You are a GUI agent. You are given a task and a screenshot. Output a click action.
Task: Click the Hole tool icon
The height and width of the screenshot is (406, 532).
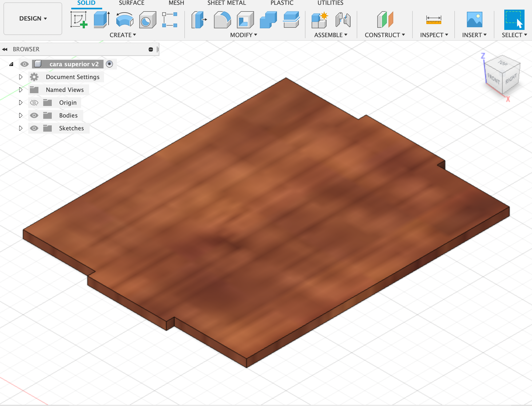click(x=147, y=20)
